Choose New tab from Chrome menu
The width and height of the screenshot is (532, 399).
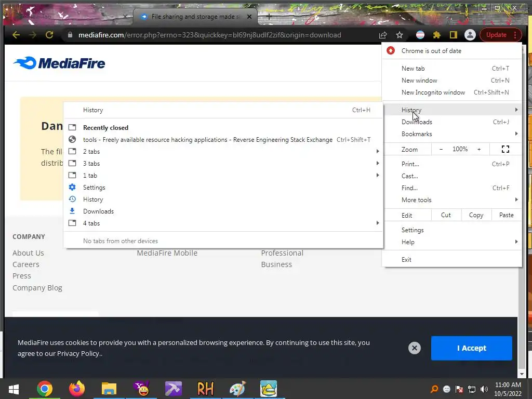pyautogui.click(x=452, y=69)
